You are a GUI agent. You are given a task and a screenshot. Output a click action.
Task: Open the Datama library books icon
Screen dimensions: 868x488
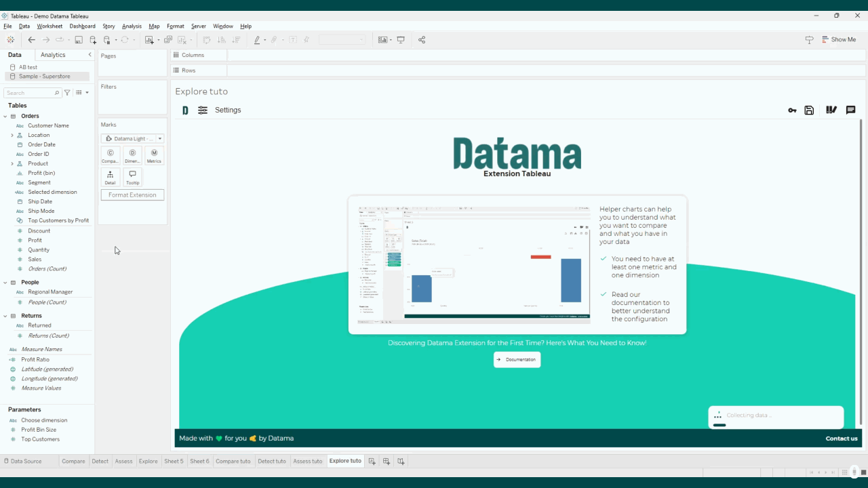point(831,110)
